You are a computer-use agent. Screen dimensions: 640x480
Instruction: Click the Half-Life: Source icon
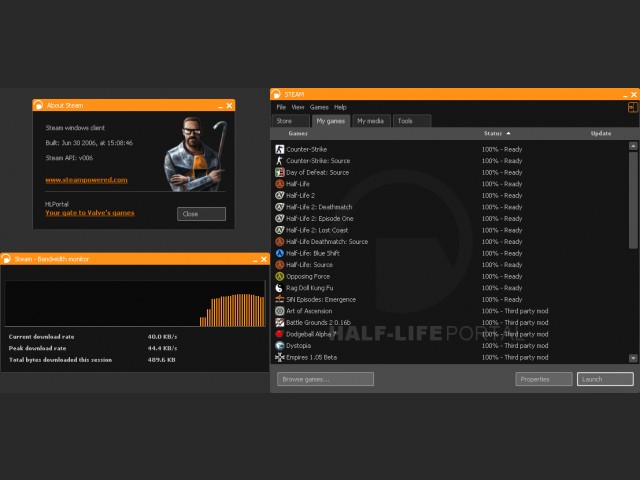coord(280,265)
